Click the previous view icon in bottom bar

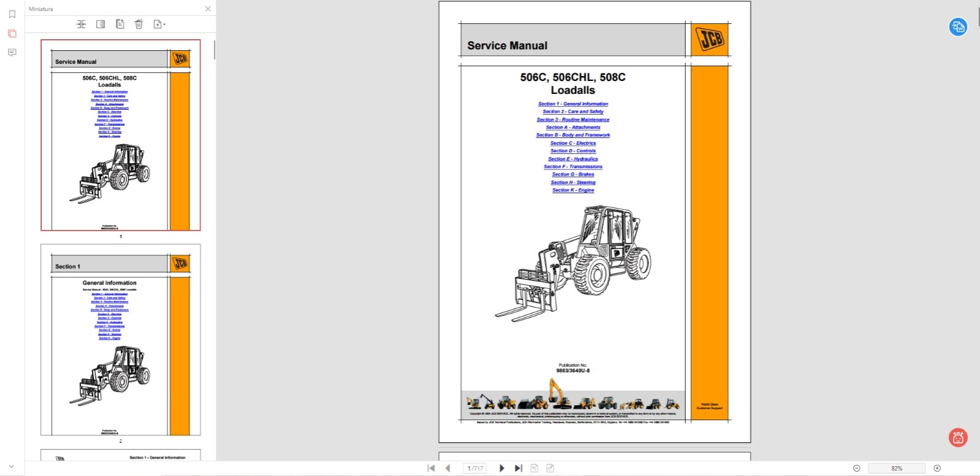click(534, 468)
